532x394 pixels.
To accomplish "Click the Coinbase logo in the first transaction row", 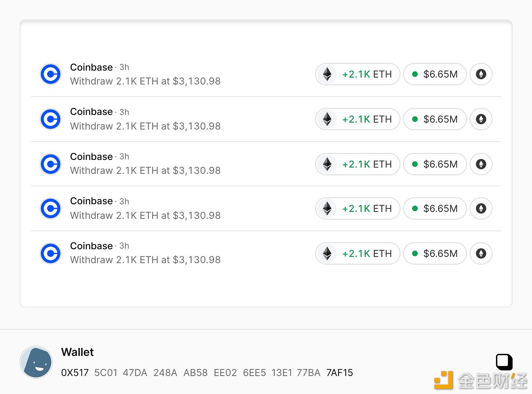I will tap(51, 74).
